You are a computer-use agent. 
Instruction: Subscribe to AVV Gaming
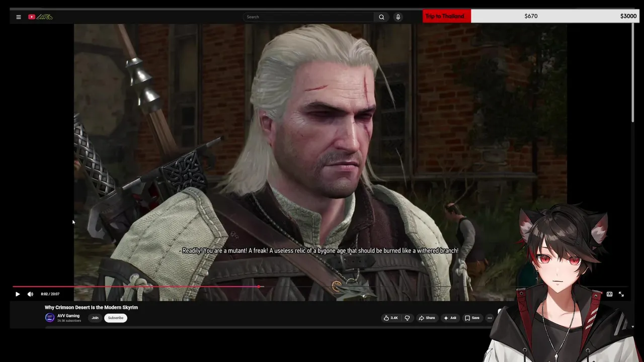116,318
